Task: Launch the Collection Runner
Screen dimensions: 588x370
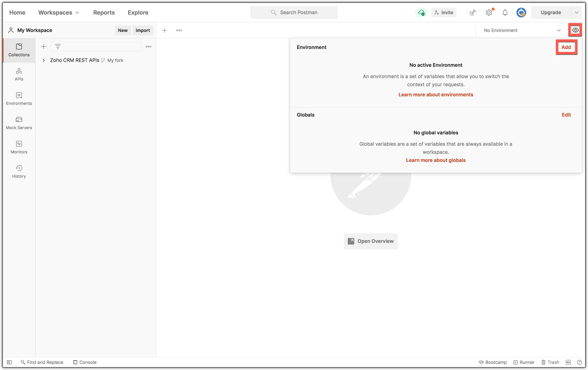Action: 524,362
